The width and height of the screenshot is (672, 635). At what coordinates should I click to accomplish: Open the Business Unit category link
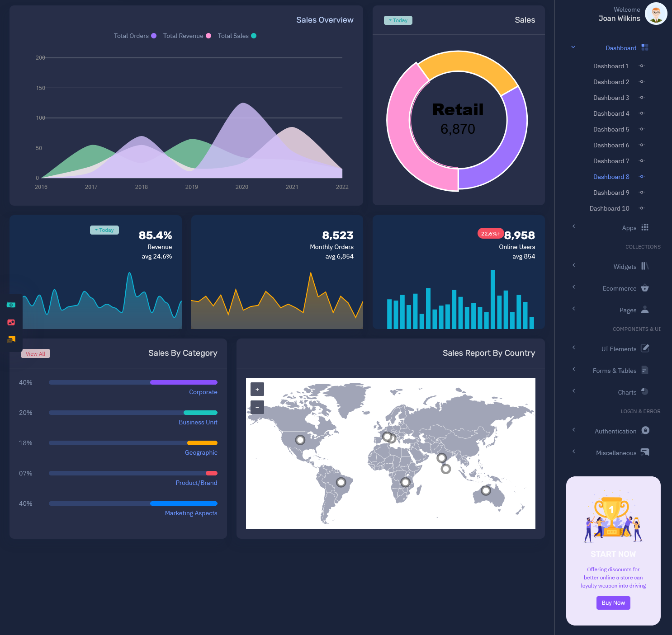coord(198,422)
